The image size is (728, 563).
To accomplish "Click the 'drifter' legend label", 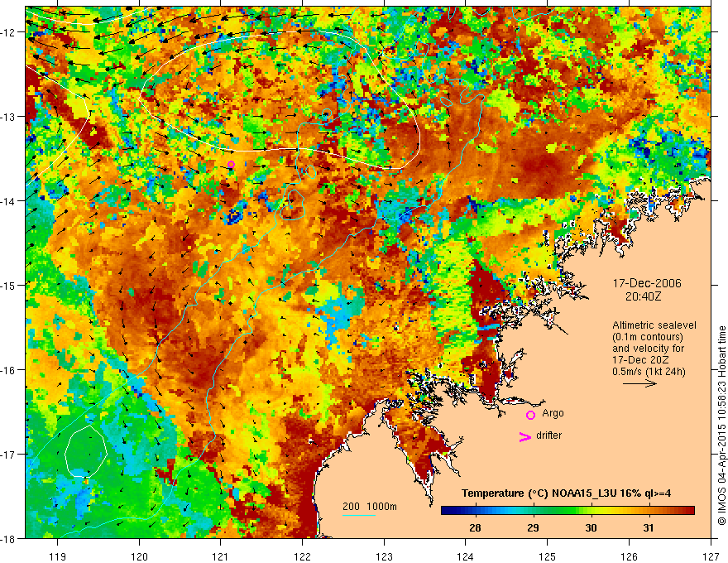I will tap(548, 435).
